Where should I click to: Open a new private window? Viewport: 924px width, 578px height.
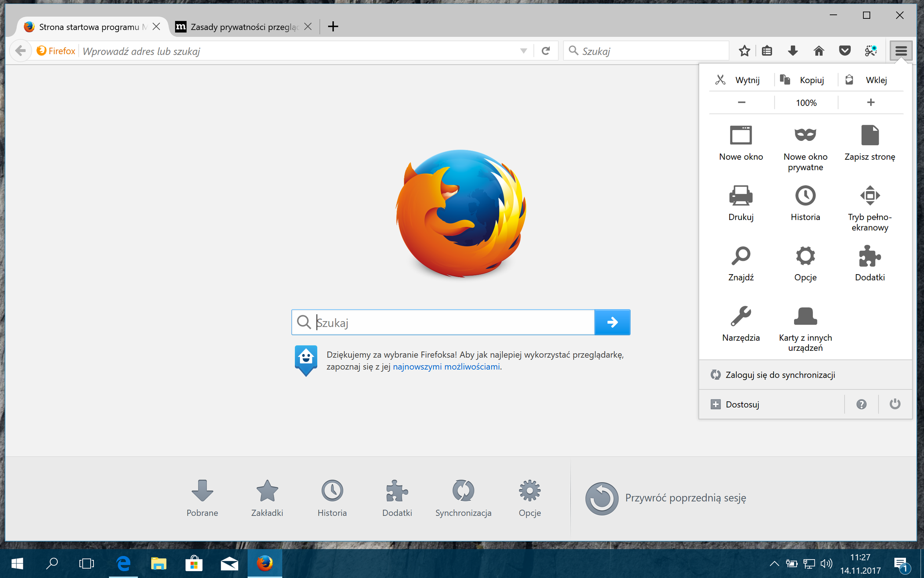click(x=805, y=144)
